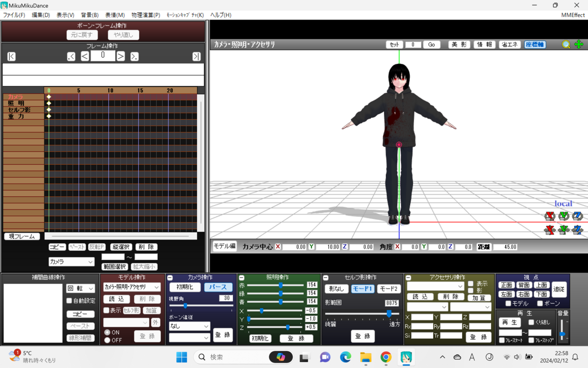Screen dimensions: 588x368
Task: Click the green Y-axis move icon
Action: pos(563,230)
